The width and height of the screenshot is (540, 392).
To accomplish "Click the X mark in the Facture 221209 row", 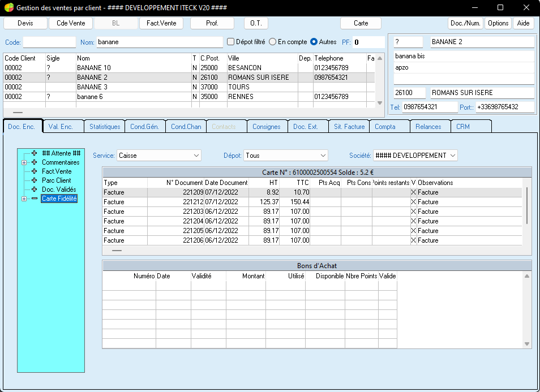I will [413, 192].
